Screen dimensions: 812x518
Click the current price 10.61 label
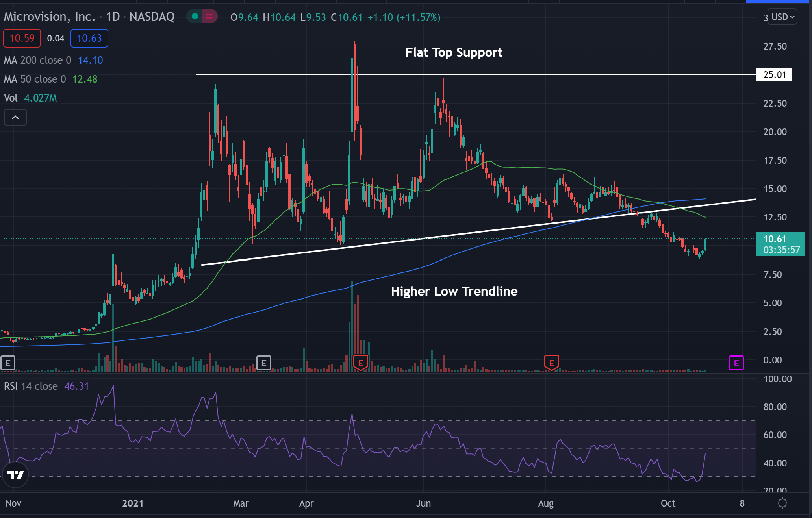(780, 244)
